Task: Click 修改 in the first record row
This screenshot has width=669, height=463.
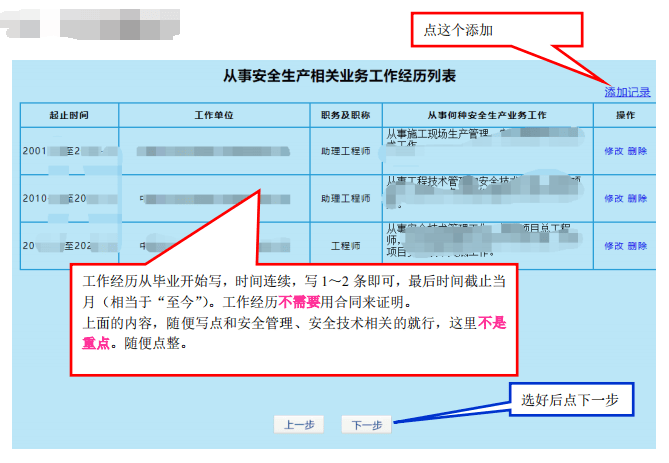Action: (613, 151)
